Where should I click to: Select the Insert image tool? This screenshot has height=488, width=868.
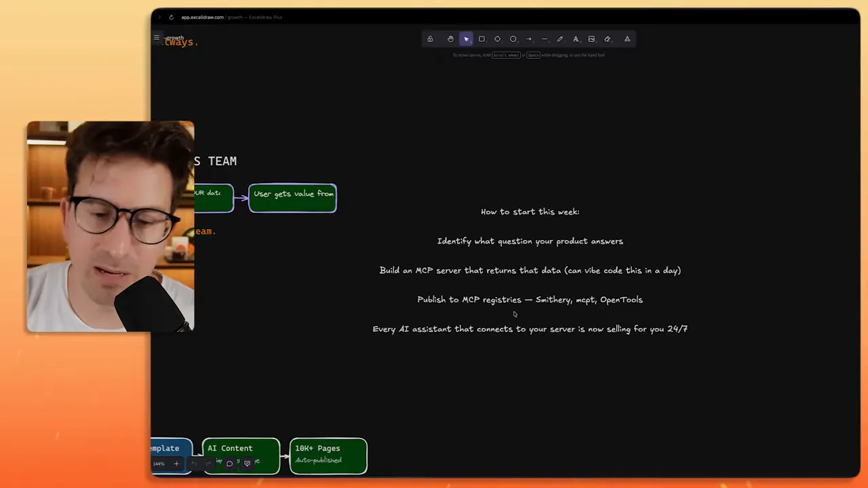click(591, 39)
